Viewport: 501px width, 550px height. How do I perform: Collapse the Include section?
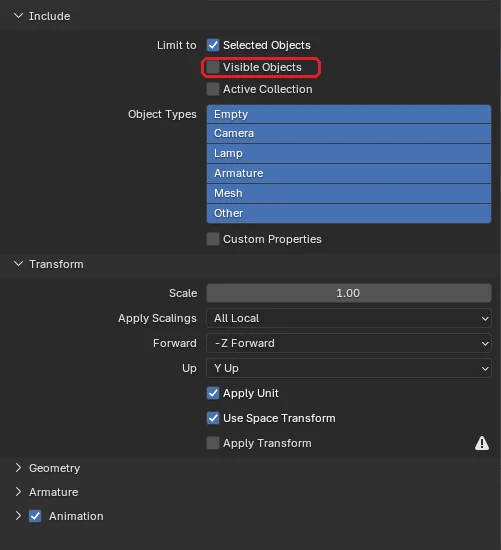(x=18, y=16)
